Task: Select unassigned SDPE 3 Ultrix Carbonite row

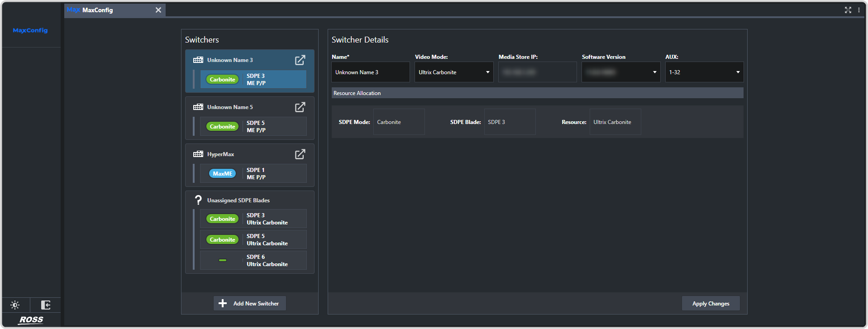Action: click(x=253, y=219)
